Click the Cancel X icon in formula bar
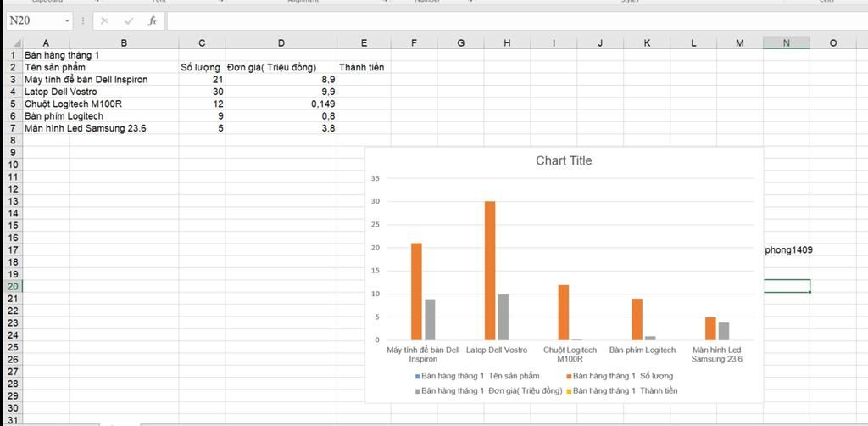 tap(104, 21)
